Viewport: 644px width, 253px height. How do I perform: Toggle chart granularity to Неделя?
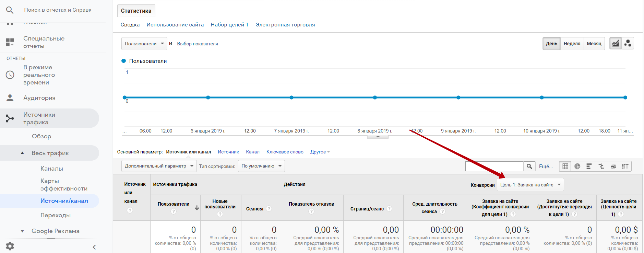(x=572, y=44)
